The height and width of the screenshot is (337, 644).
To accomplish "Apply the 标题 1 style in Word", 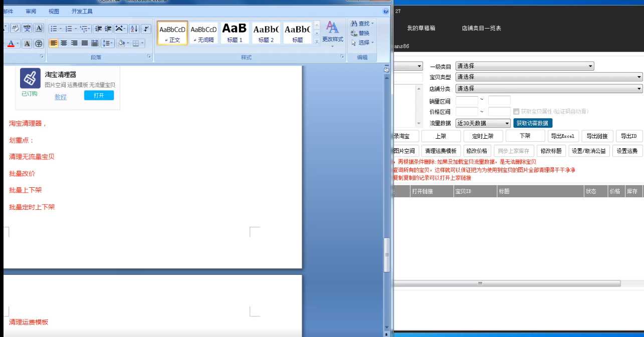I will pos(235,33).
